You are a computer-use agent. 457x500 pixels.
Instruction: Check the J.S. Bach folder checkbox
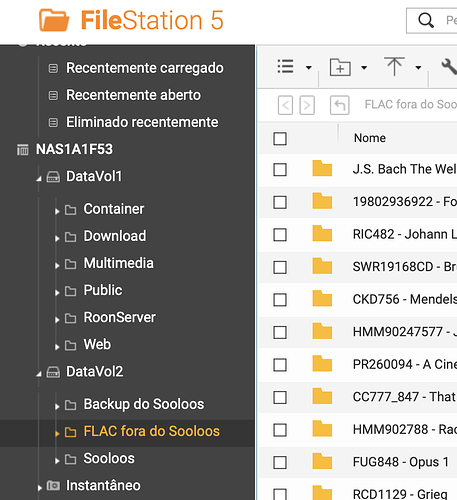[280, 170]
